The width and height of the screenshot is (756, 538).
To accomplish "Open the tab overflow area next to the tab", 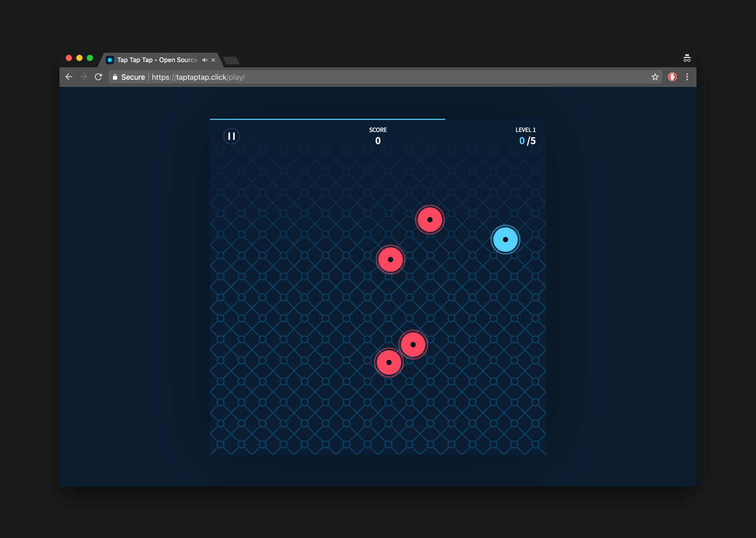I will click(x=230, y=61).
